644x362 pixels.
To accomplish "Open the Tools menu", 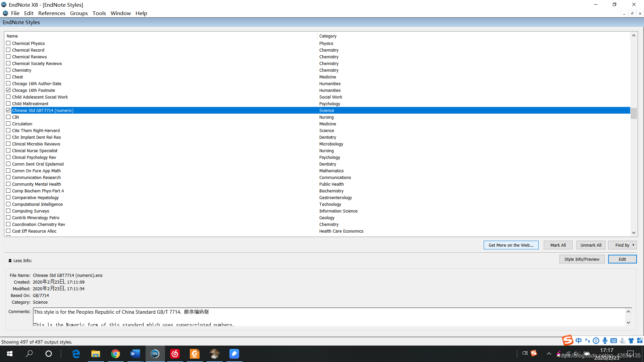I will coord(99,13).
